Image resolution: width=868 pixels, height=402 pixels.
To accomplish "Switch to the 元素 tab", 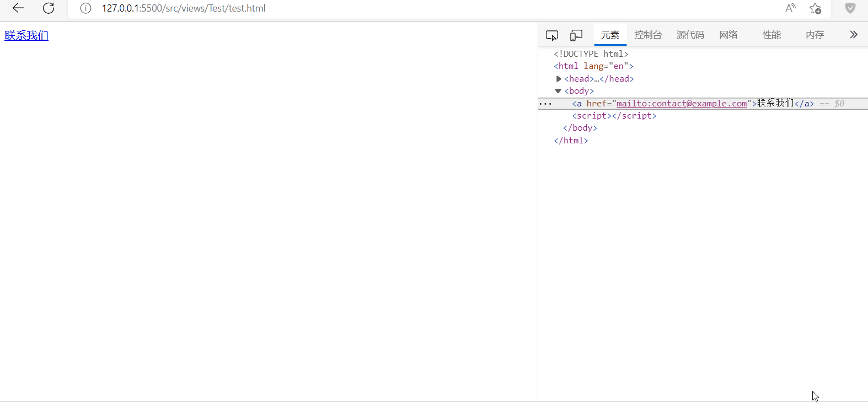I will (610, 35).
